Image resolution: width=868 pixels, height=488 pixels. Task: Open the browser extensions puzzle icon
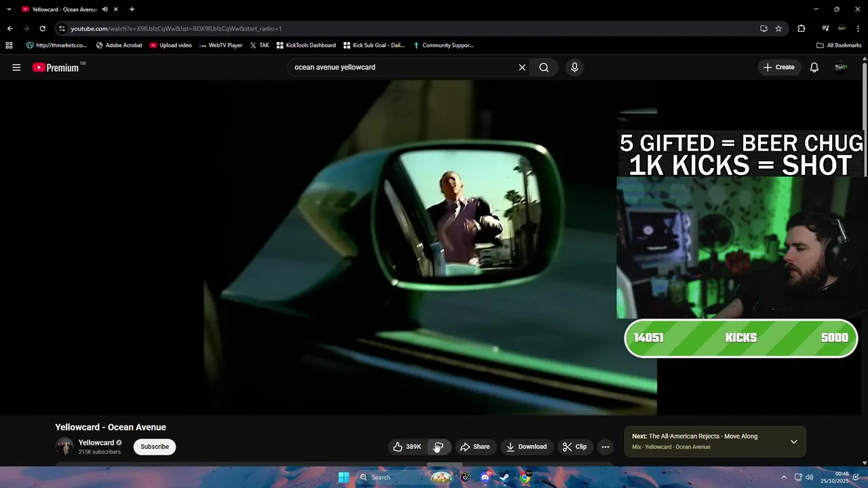tap(802, 28)
